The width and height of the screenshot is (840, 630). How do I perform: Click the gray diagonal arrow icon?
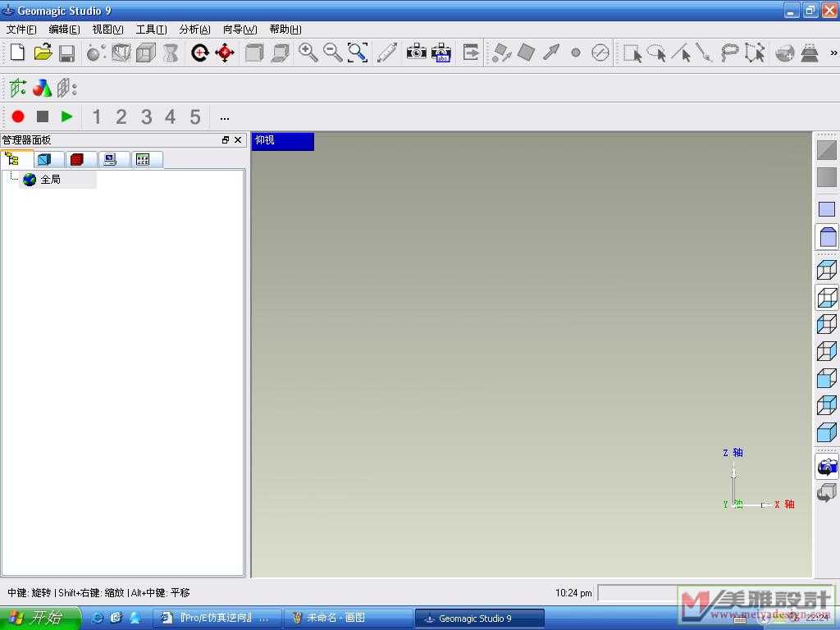tap(550, 52)
